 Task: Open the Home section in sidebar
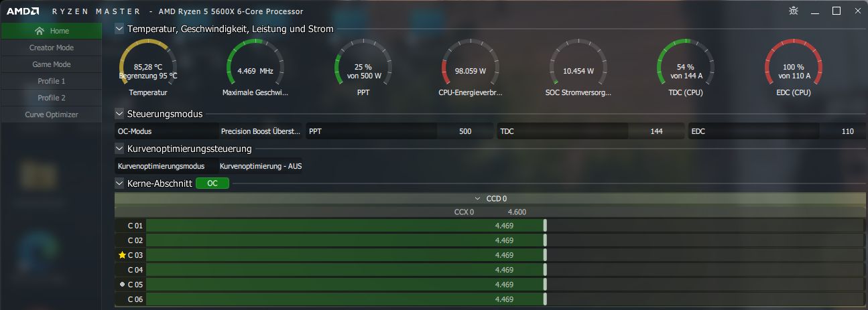tap(51, 31)
